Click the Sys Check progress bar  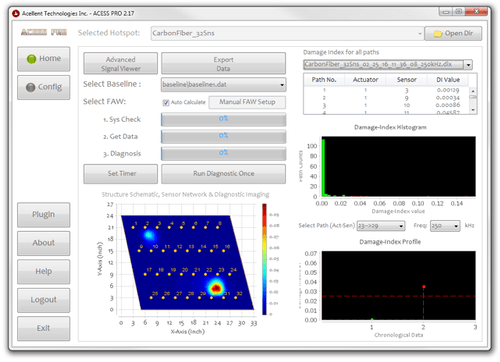click(223, 119)
